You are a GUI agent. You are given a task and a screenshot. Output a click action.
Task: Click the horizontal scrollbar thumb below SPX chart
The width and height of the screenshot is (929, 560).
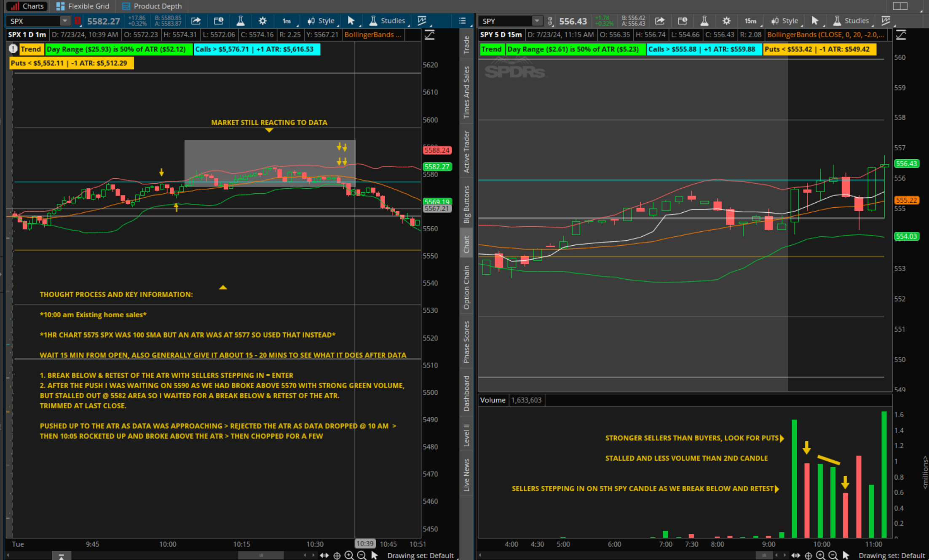pyautogui.click(x=261, y=555)
